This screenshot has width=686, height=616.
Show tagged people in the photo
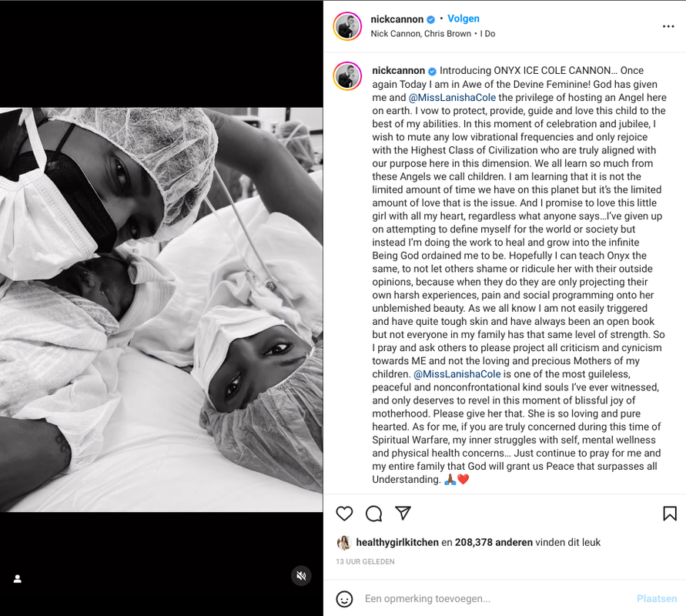tap(18, 579)
